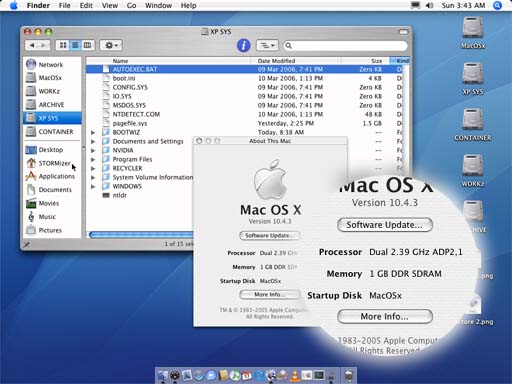Open the XP SYS drive on the desktop
Screen dimensions: 512x384
pyautogui.click(x=473, y=79)
